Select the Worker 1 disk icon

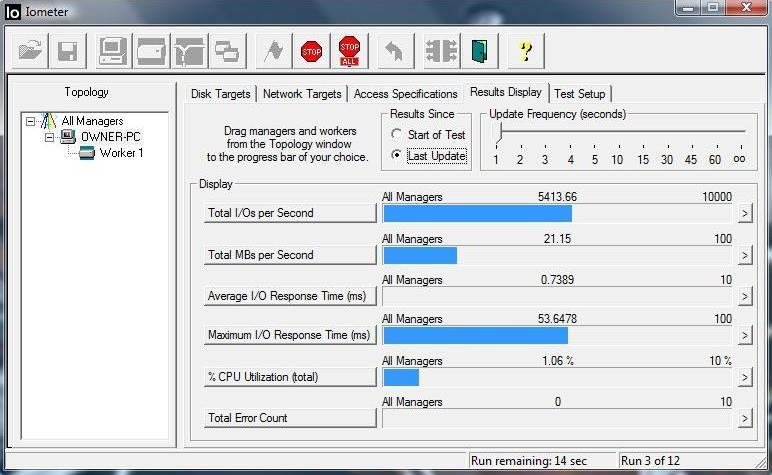87,153
